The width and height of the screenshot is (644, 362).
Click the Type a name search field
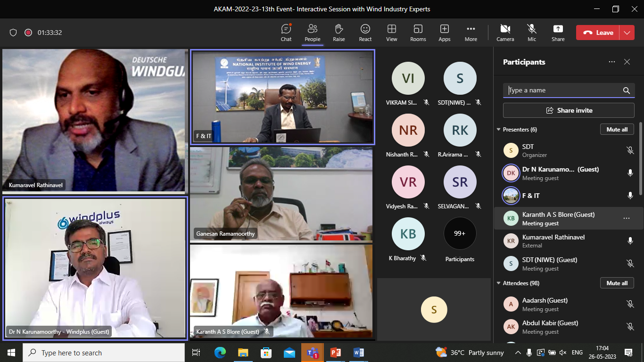[563, 90]
